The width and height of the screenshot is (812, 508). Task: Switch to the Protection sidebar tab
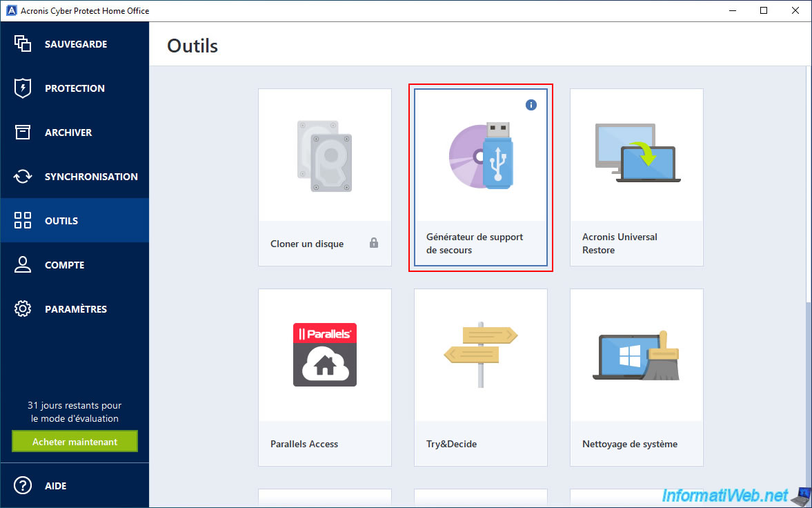[75, 88]
